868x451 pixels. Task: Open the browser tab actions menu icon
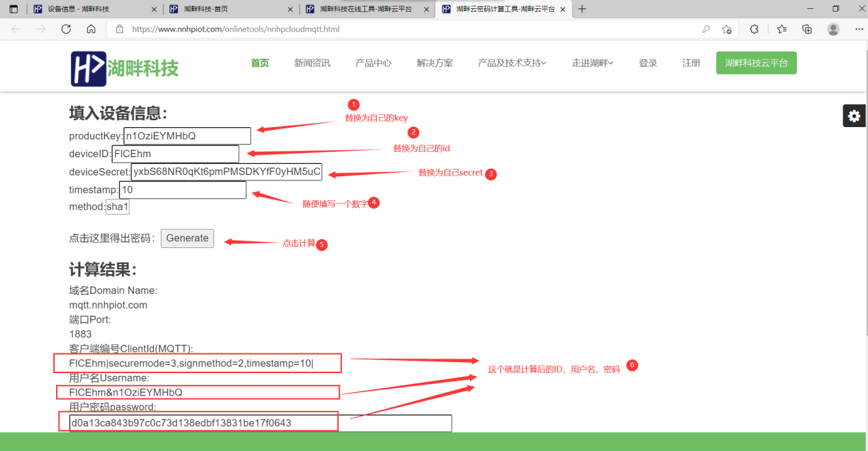pyautogui.click(x=14, y=9)
